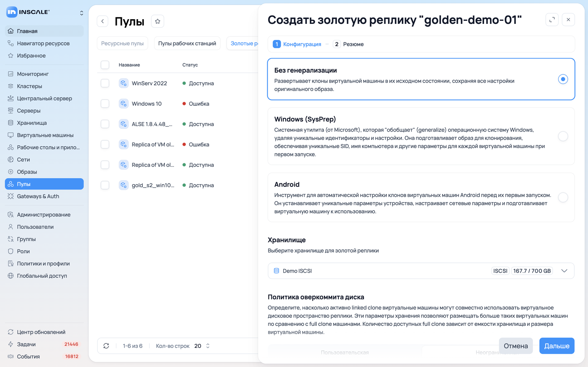Select the Windows (SysPrep) radio option

tap(563, 136)
